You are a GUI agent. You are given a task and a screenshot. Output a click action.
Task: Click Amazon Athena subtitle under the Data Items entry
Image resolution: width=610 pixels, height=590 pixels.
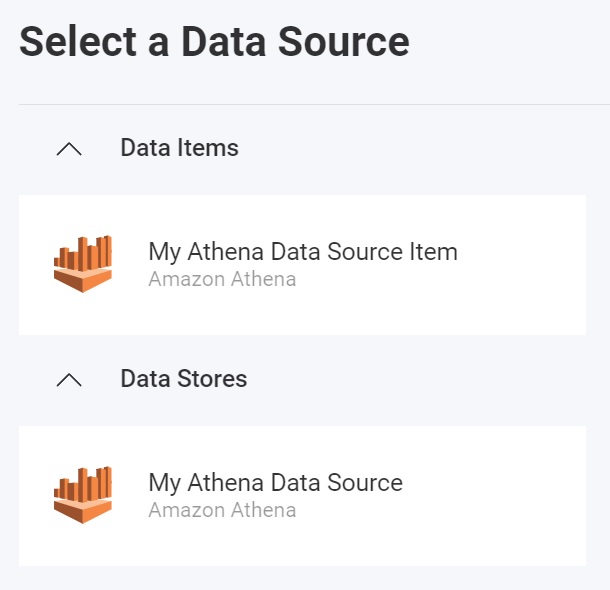pos(222,279)
